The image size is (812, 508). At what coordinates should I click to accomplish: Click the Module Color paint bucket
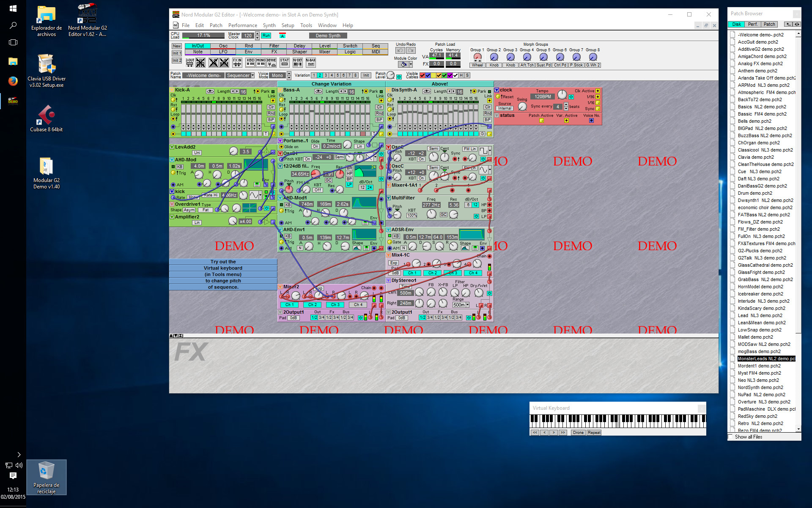pyautogui.click(x=403, y=64)
